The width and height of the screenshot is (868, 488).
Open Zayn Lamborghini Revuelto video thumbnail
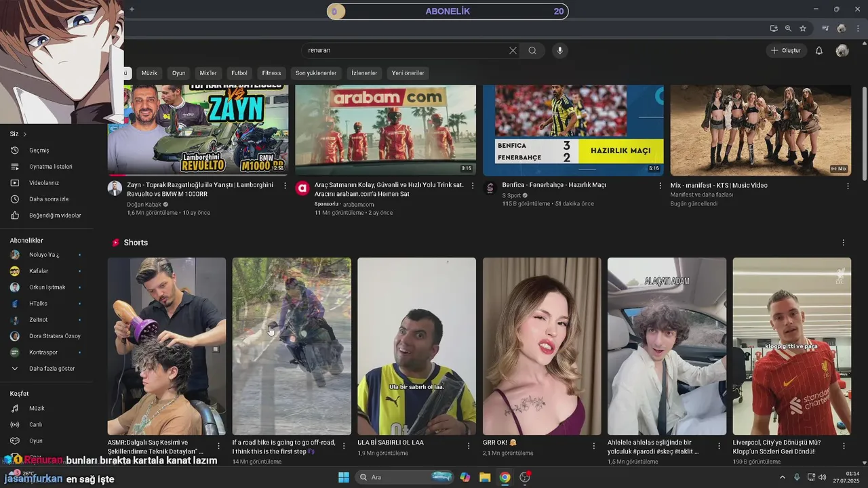point(198,130)
